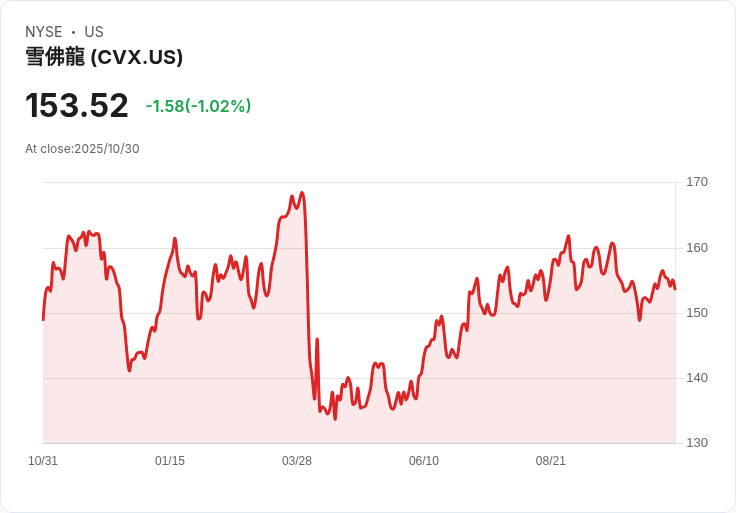736x513 pixels.
Task: Click the 10/31 date axis label
Action: coord(43,461)
